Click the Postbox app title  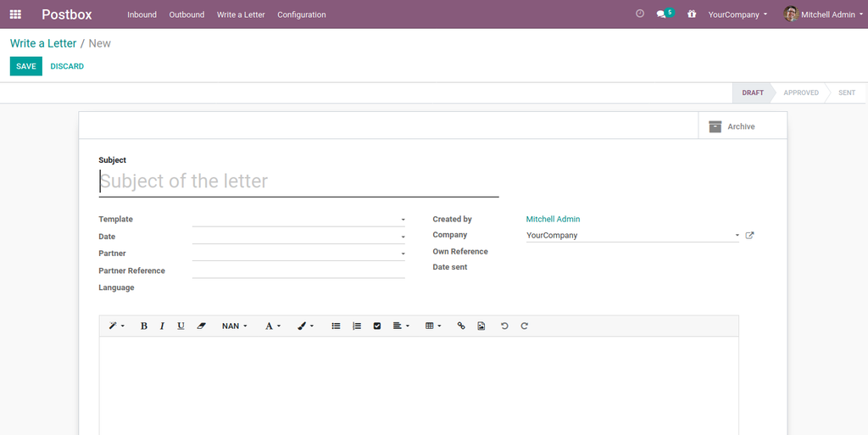pos(67,14)
